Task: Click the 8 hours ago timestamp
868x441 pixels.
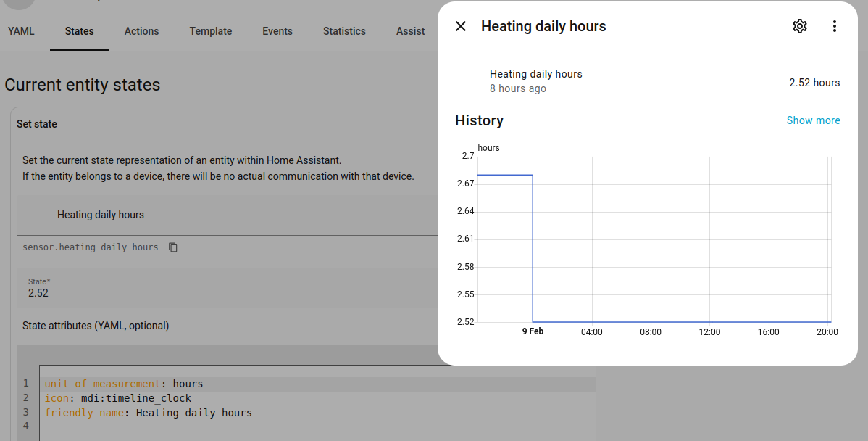Action: click(x=518, y=88)
